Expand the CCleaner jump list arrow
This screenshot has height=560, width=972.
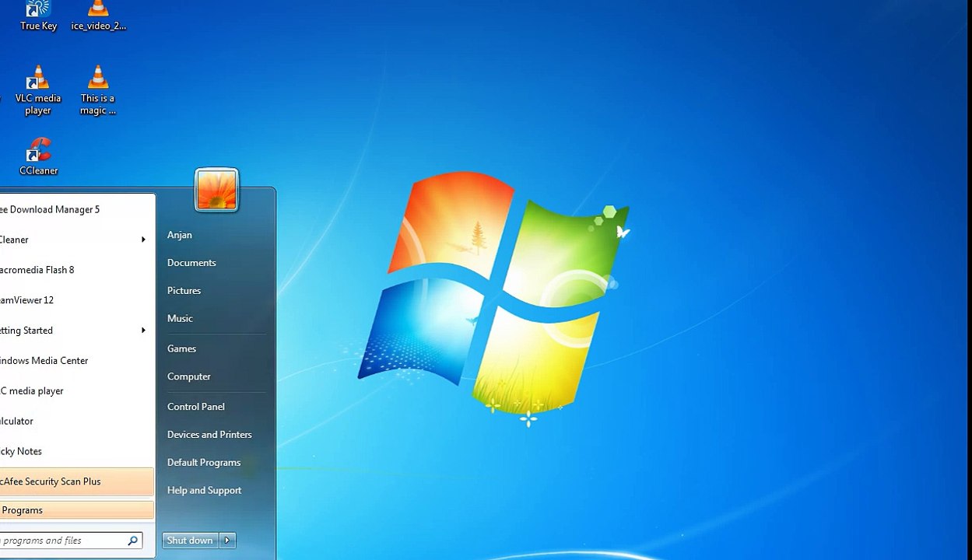(x=143, y=240)
